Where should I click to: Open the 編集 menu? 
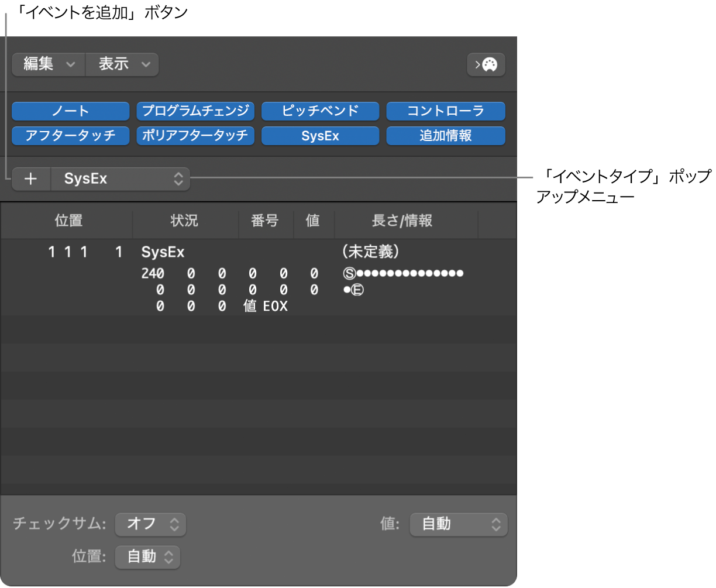tap(48, 64)
